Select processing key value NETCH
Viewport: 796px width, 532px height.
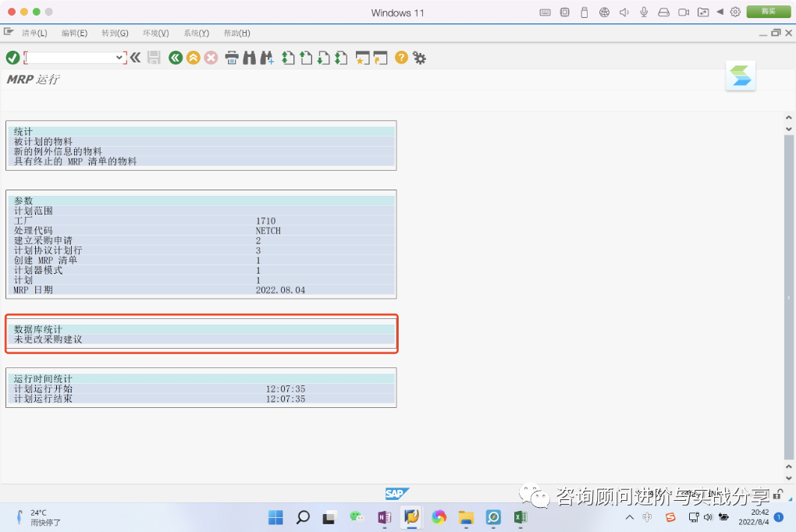click(x=268, y=230)
